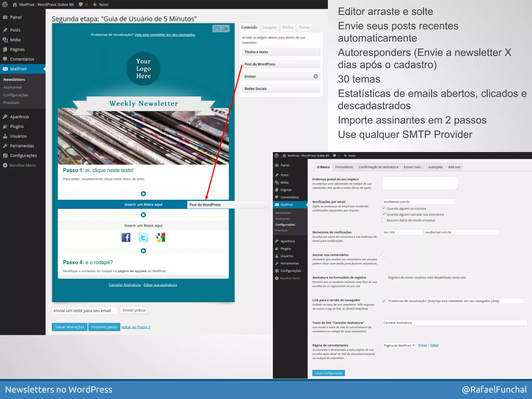Open Assinantes submenu in left sidebar
Viewport: 532px width, 399px height.
tap(13, 87)
